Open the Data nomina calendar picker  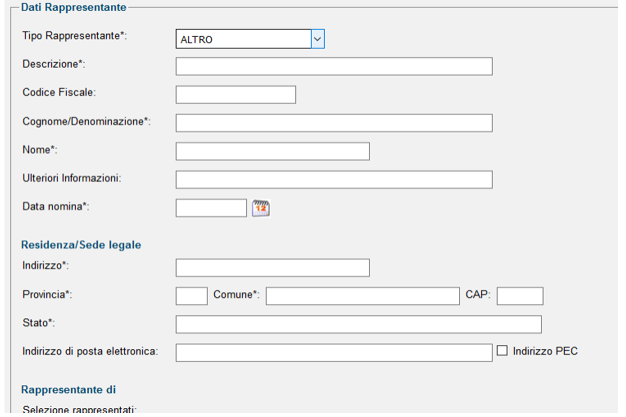coord(261,208)
